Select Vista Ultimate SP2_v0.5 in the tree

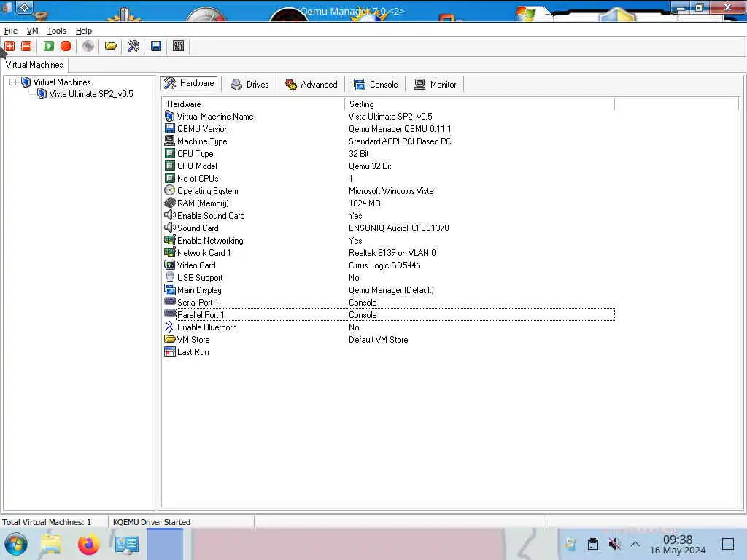click(x=91, y=94)
